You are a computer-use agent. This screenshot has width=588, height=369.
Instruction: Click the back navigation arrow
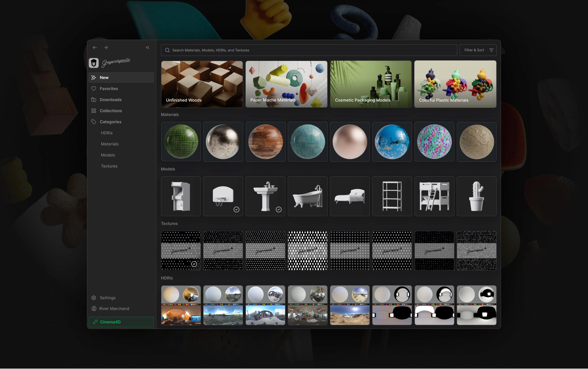click(x=95, y=47)
